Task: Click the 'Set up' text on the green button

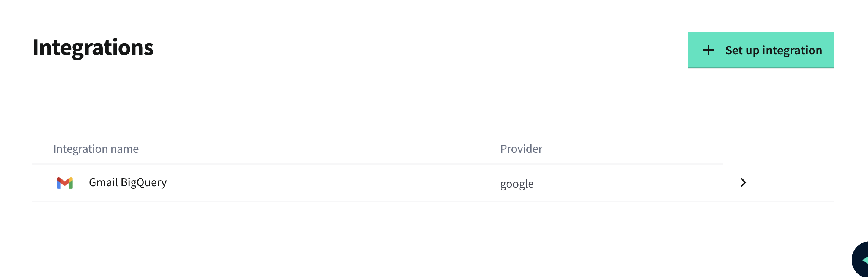Action: 742,50
